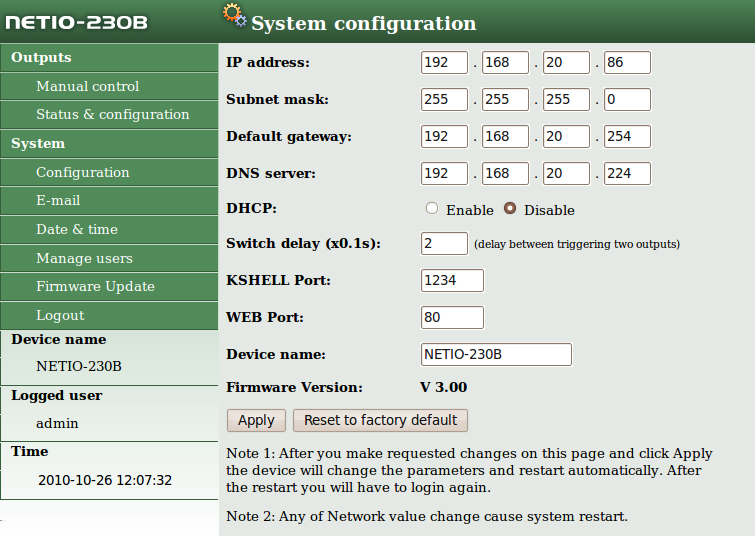
Task: Click the 'System configuration' heading
Action: (364, 24)
